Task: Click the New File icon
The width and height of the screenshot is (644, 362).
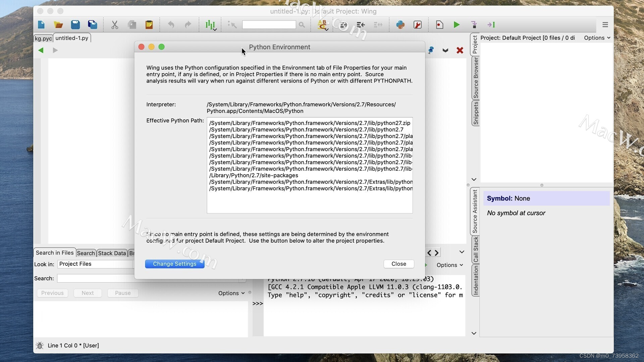Action: tap(41, 24)
